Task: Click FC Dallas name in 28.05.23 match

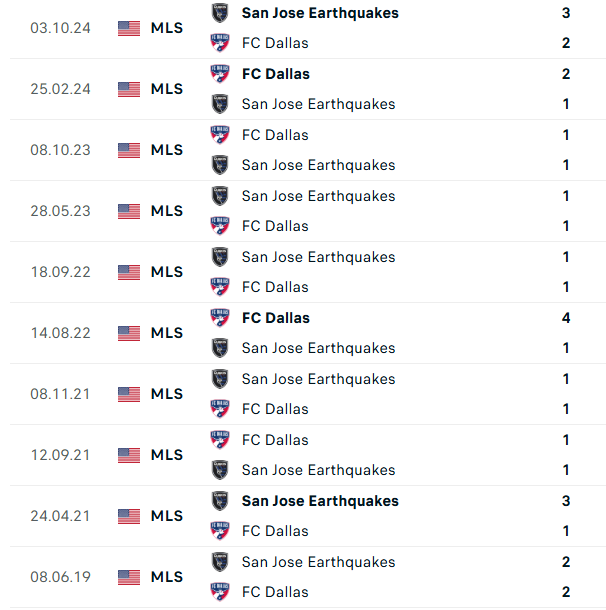Action: coord(275,226)
